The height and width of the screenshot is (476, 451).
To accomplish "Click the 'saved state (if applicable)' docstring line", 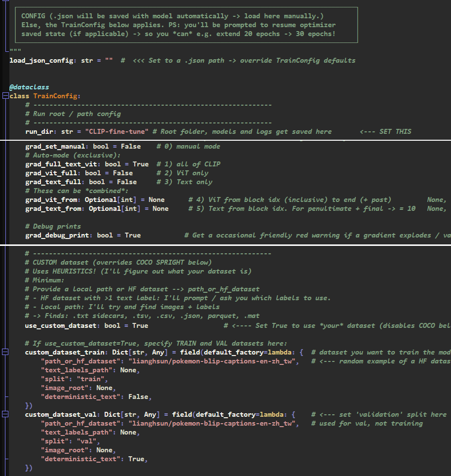I will 178,34.
